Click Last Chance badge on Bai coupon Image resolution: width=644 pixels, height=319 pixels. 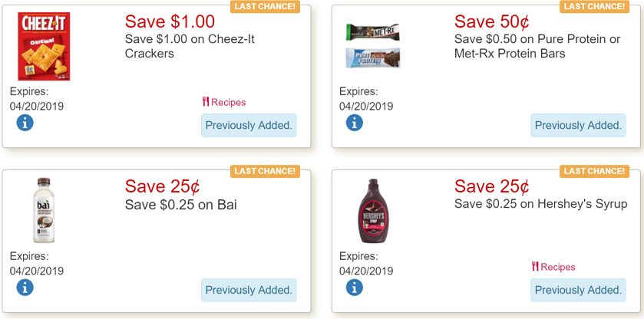coord(264,171)
